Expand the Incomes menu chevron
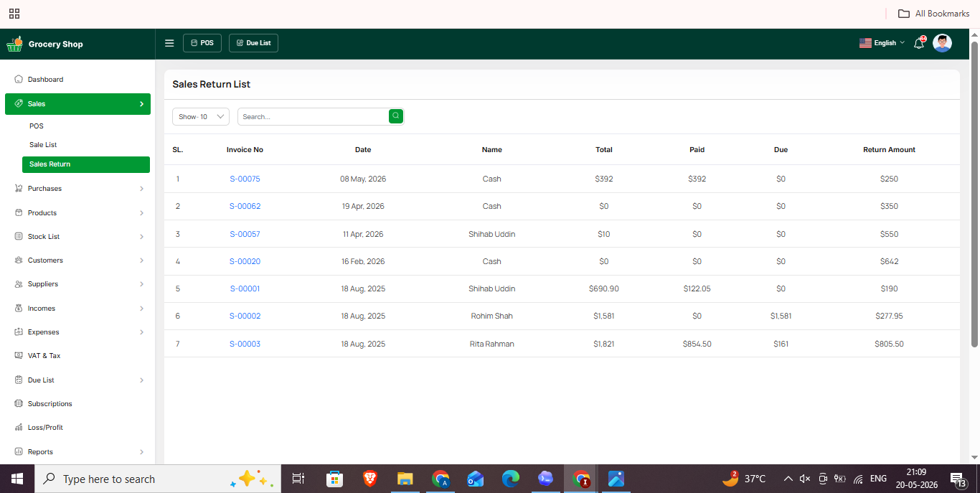Screen dimensions: 980x493 click(141, 309)
